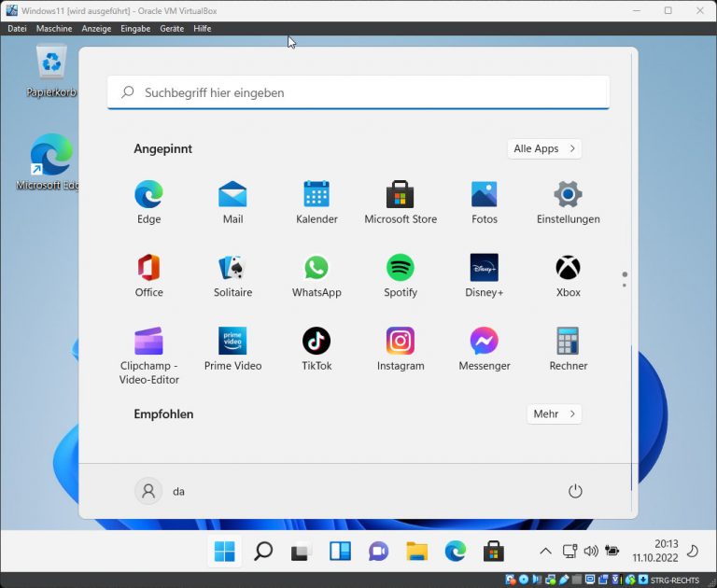Image resolution: width=717 pixels, height=588 pixels.
Task: Launch the Mail app
Action: click(232, 203)
